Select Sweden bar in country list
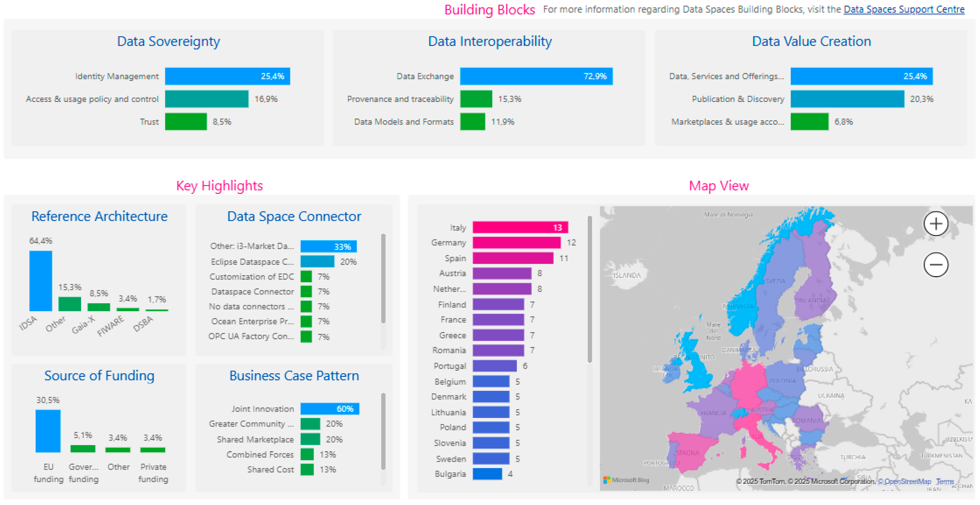 click(491, 459)
